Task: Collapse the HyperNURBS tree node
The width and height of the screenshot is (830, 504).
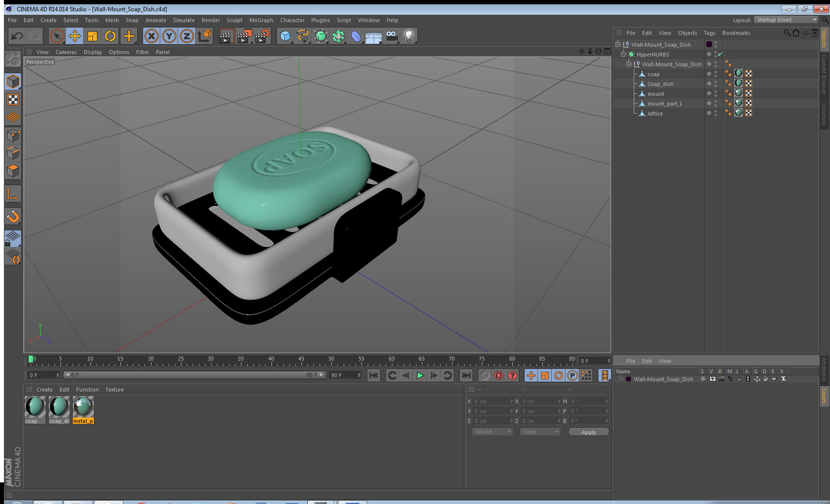Action: pos(623,54)
